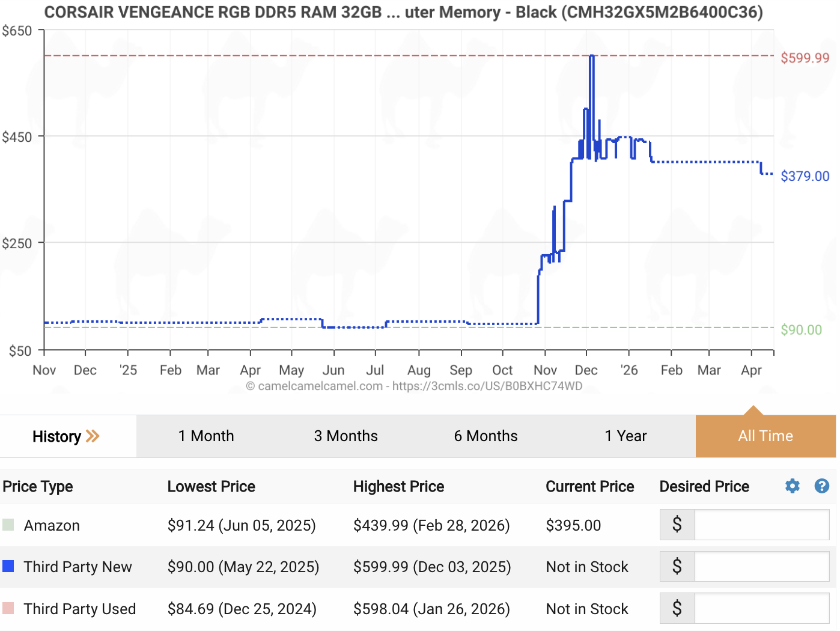Open the desired price settings gear
Screen dimensions: 840x631
[x=793, y=486]
